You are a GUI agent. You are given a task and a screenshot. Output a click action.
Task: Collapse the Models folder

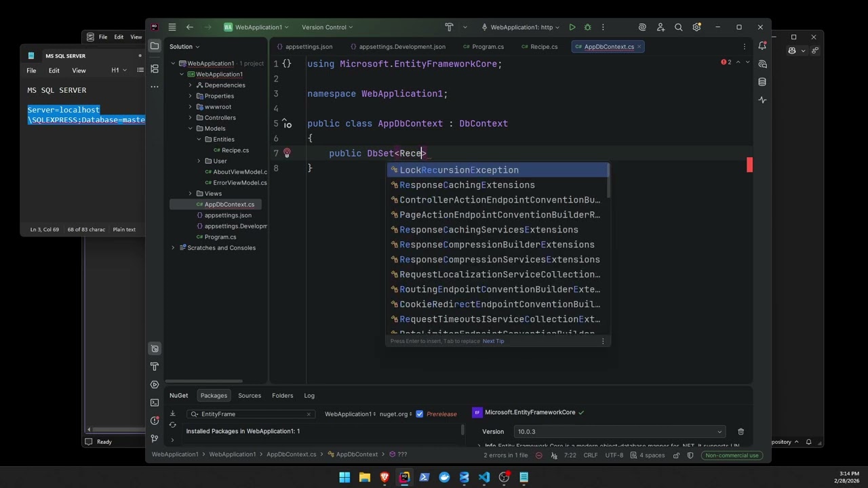(x=191, y=129)
